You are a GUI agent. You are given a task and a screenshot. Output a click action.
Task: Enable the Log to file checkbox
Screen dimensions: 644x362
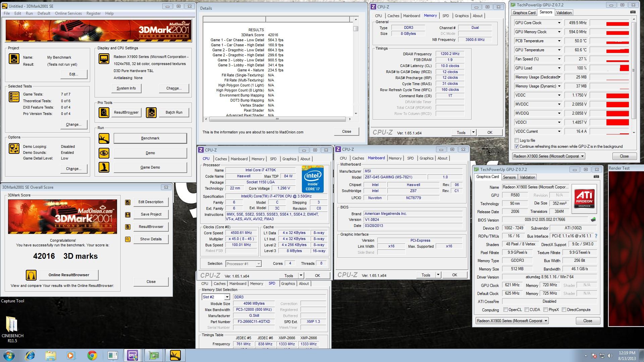coord(517,140)
